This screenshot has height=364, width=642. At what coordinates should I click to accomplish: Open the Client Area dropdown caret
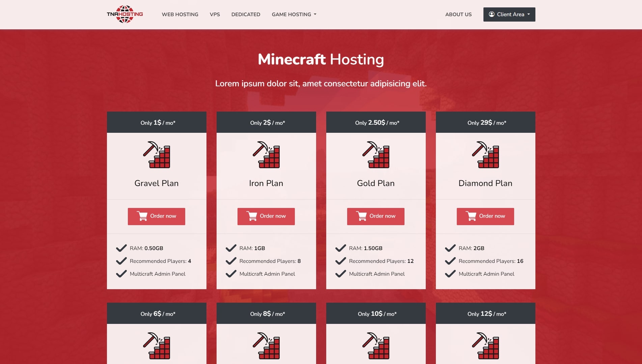(529, 14)
